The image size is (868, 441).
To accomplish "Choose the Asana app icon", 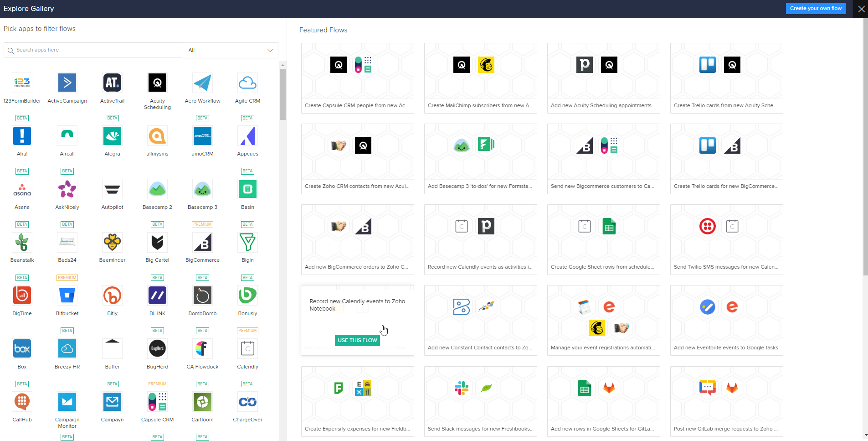I will pyautogui.click(x=22, y=189).
